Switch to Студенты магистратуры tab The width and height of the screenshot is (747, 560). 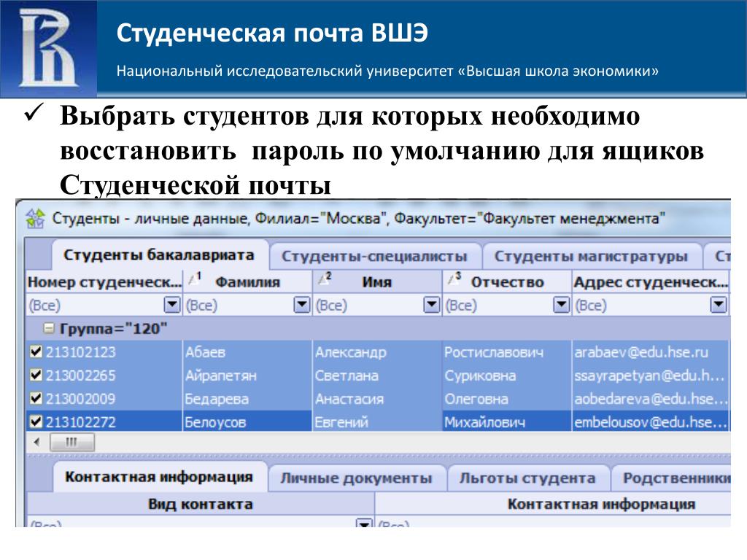(591, 256)
